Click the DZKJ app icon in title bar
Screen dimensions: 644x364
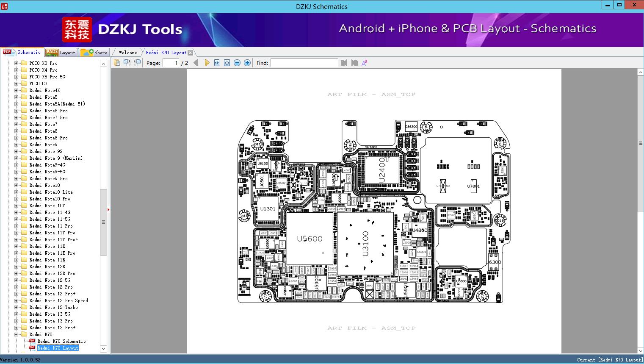pos(5,6)
